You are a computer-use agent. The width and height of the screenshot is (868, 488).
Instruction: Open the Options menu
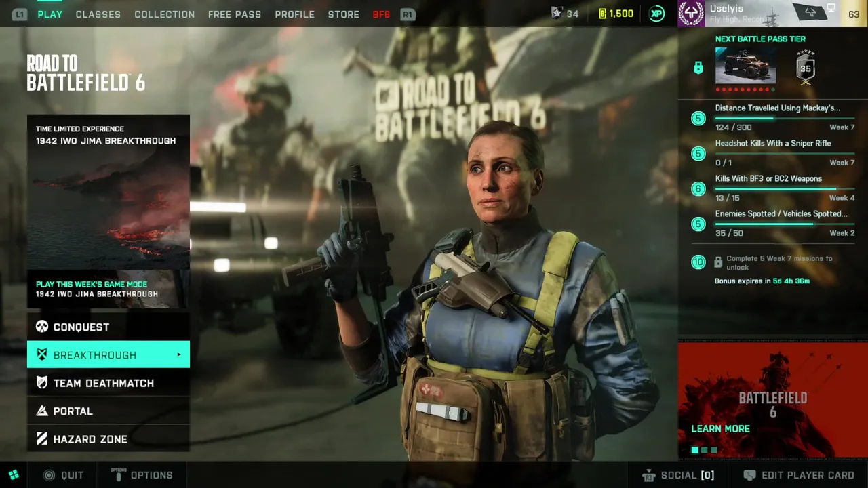pos(142,475)
